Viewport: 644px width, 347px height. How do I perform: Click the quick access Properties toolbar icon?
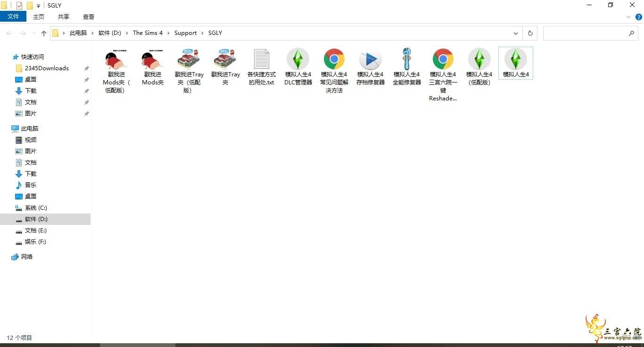point(19,6)
